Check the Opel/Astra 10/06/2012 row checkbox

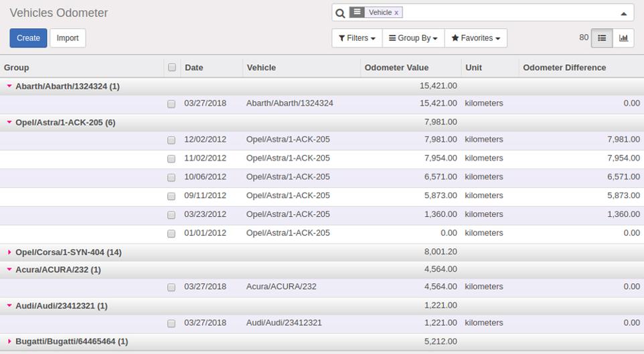[x=171, y=177]
